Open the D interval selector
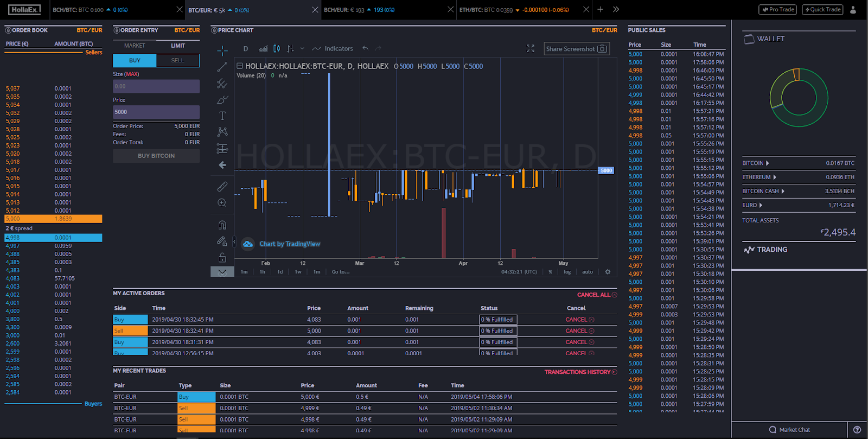The width and height of the screenshot is (868, 439). click(246, 48)
